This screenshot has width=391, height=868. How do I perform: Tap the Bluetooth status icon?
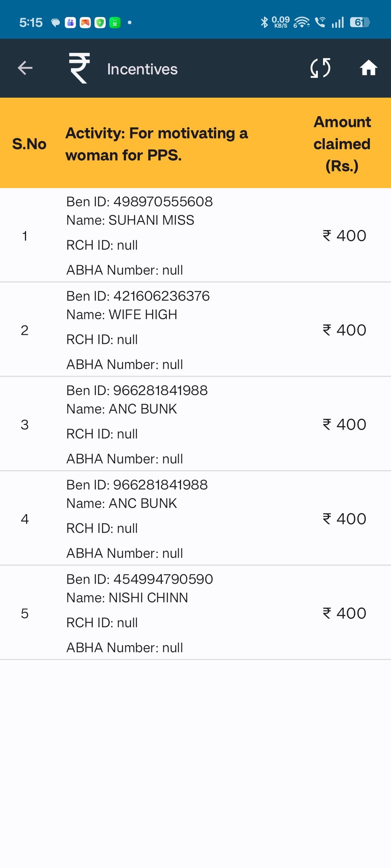[x=264, y=22]
